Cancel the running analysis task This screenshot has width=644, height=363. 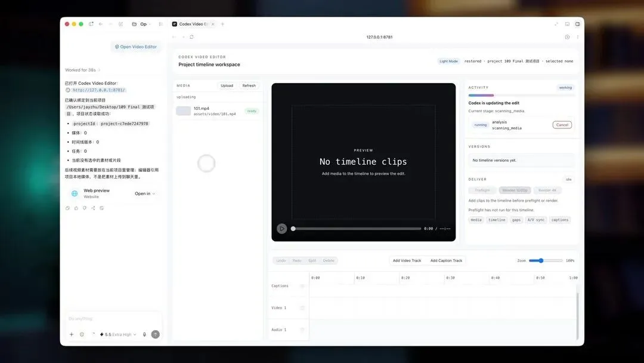pos(562,125)
